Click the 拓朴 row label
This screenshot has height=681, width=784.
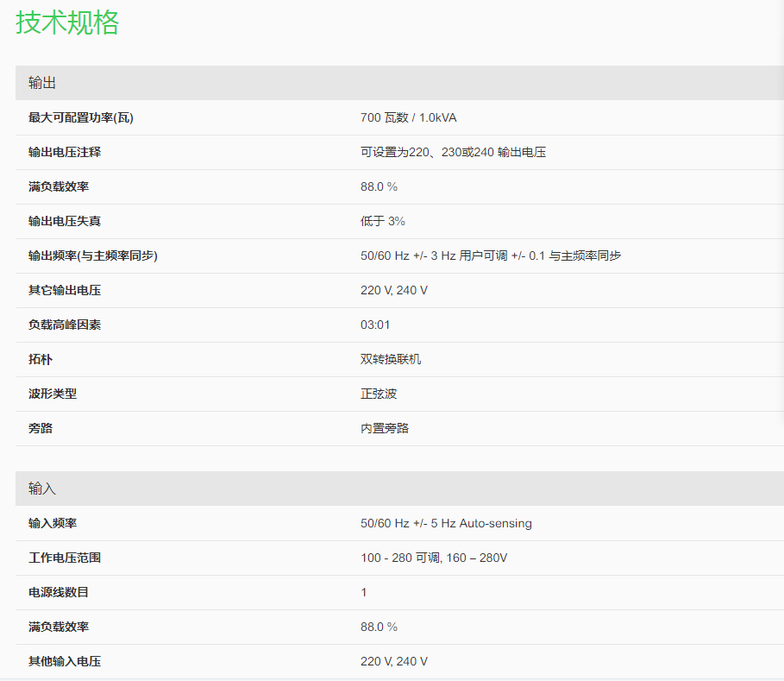tap(41, 359)
